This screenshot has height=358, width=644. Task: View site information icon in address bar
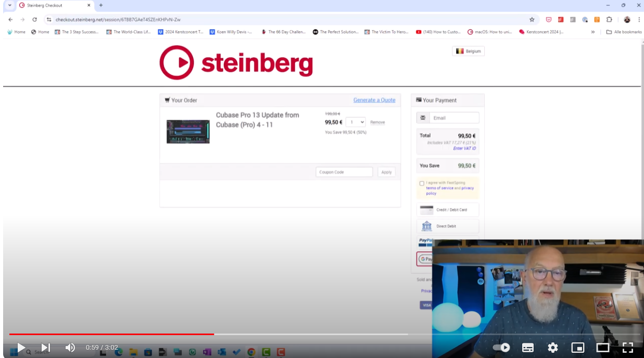(x=49, y=19)
